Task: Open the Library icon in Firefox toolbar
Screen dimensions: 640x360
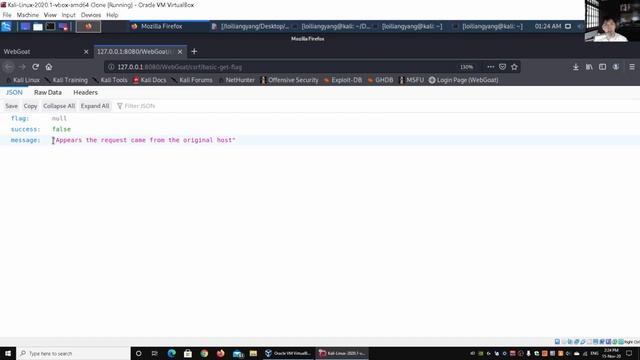Action: pyautogui.click(x=589, y=67)
